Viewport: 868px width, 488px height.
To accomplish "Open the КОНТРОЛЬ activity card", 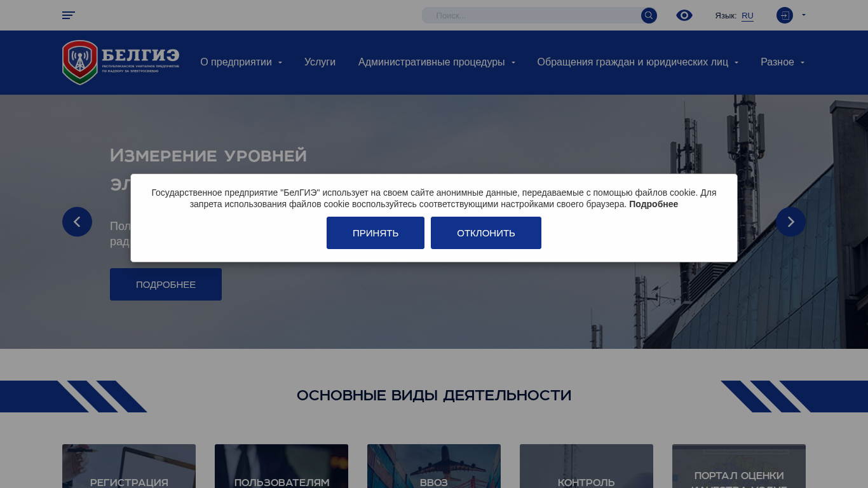I will 587,466.
